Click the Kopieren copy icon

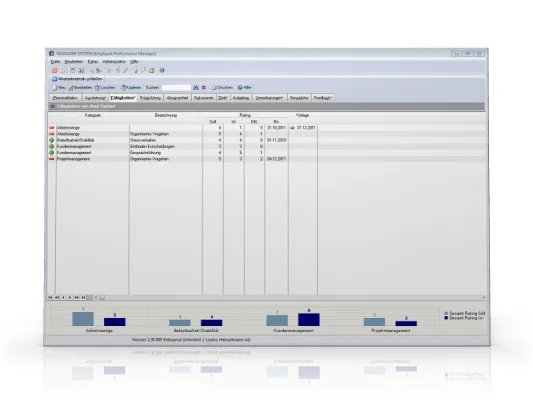point(123,88)
